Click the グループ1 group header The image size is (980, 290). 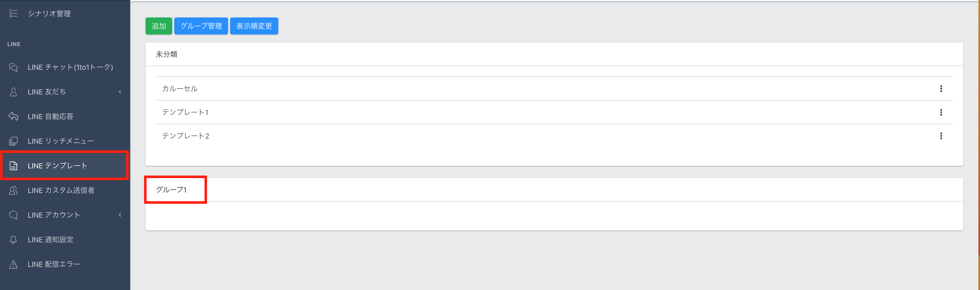(x=172, y=190)
